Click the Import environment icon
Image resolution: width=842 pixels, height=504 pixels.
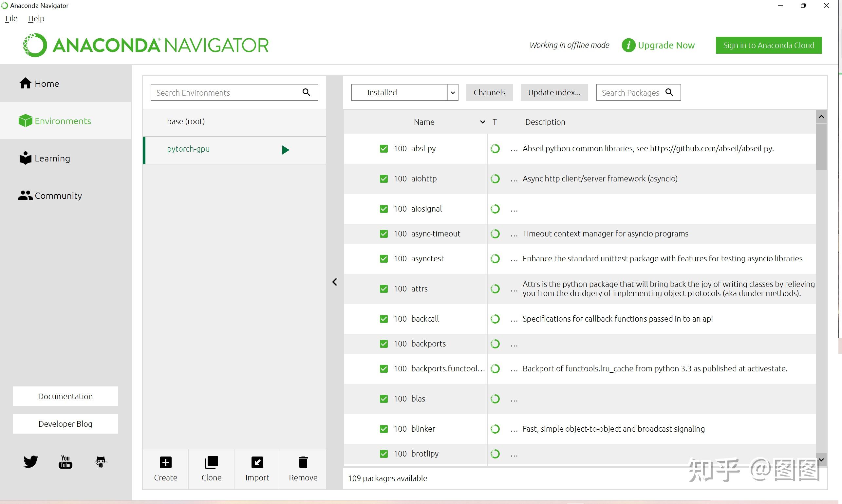pos(257,462)
